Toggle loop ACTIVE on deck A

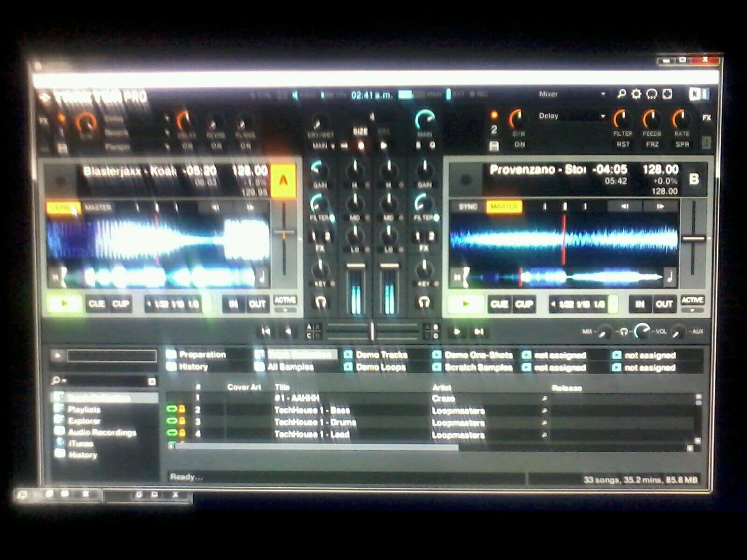[x=285, y=300]
